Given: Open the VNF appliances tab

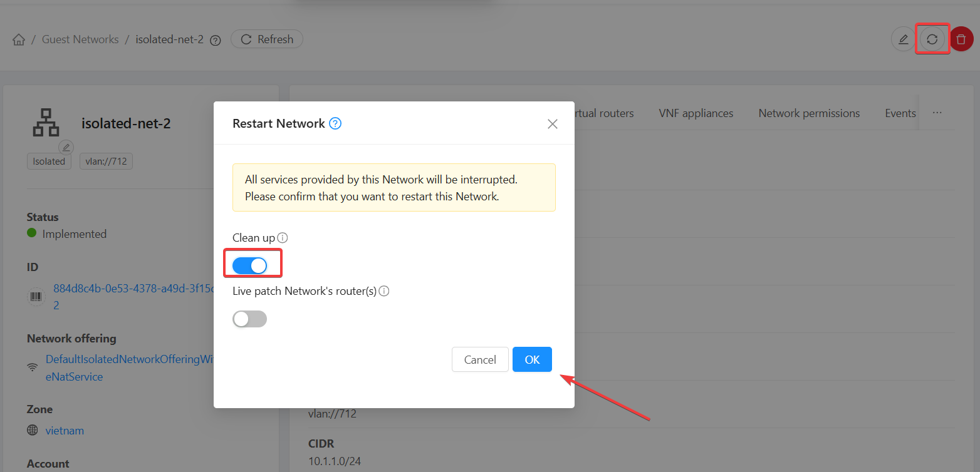Looking at the screenshot, I should point(696,113).
